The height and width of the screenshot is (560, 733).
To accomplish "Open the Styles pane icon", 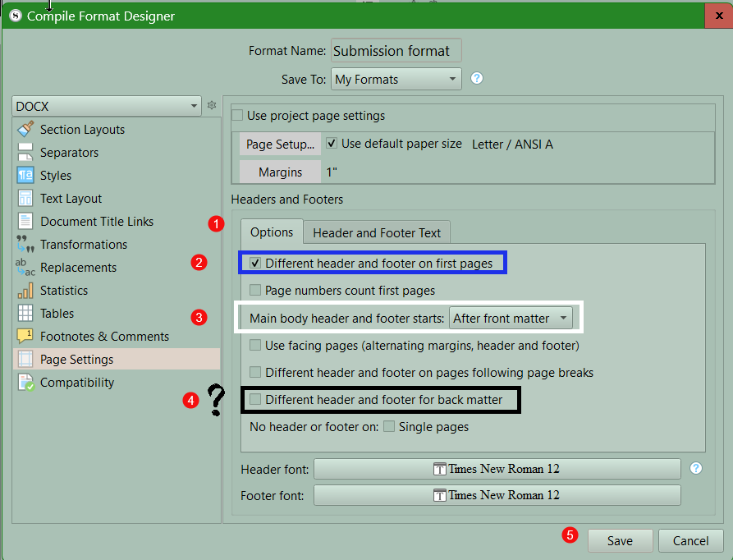I will 25,175.
